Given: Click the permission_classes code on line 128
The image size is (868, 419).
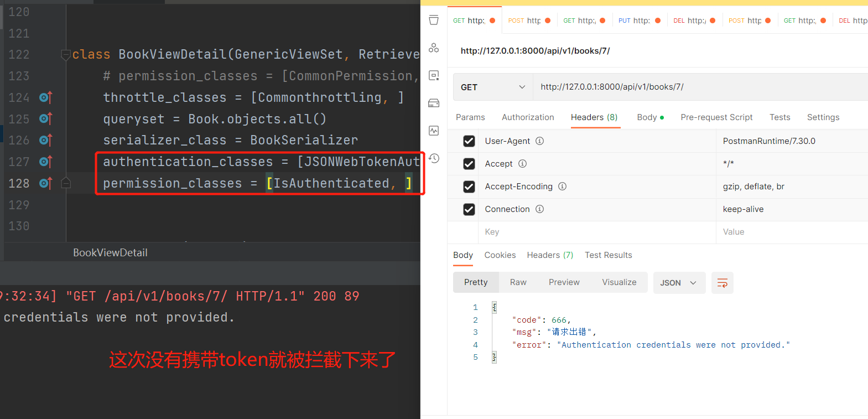Looking at the screenshot, I should (258, 183).
